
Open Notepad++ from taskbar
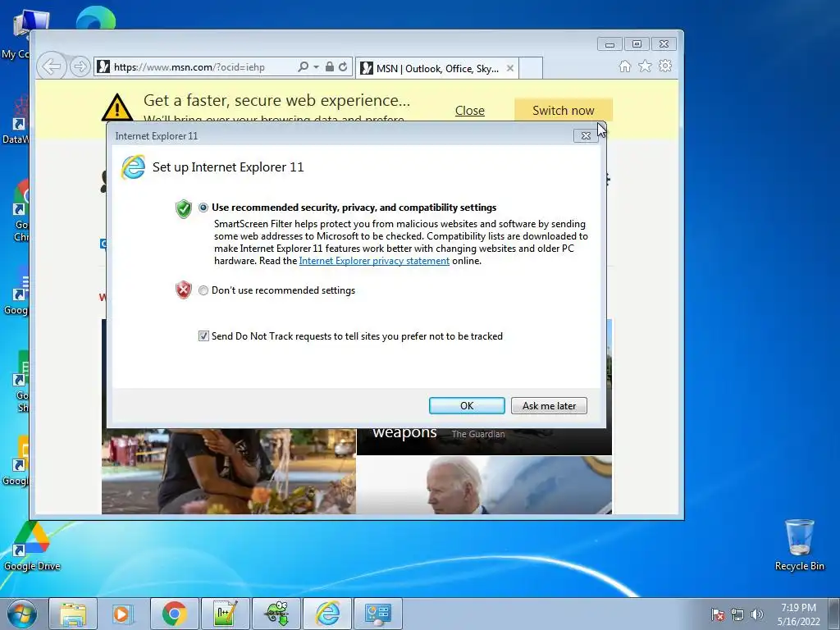pyautogui.click(x=225, y=614)
